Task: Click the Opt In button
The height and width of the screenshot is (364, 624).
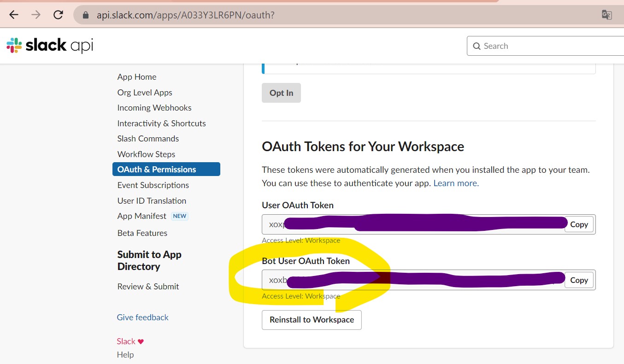Action: point(281,93)
